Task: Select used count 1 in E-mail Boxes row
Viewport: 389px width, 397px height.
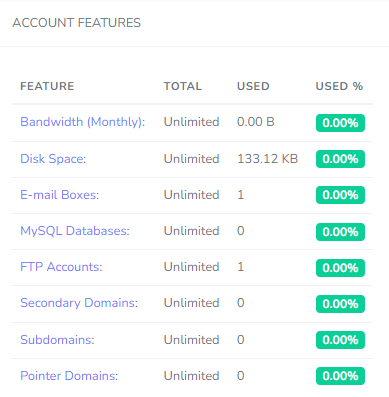Action: pyautogui.click(x=241, y=195)
